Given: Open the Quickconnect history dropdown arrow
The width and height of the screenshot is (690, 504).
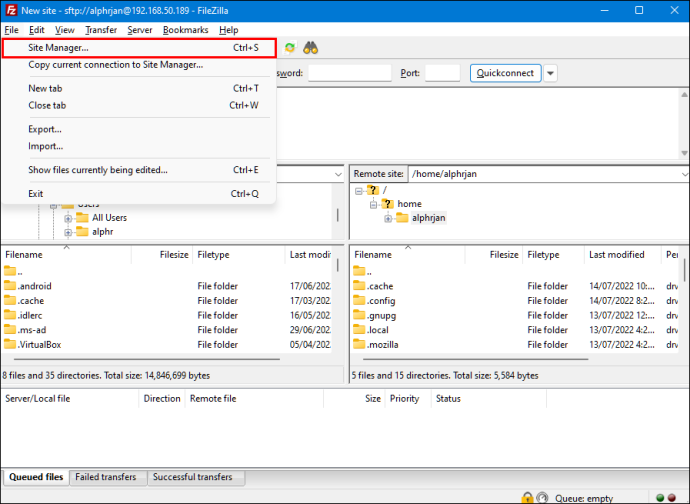Looking at the screenshot, I should (x=551, y=73).
